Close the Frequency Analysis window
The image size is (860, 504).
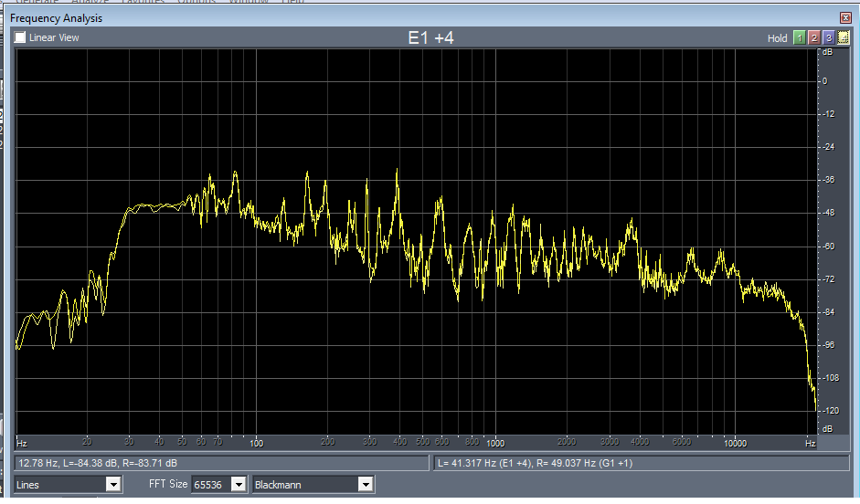point(845,18)
